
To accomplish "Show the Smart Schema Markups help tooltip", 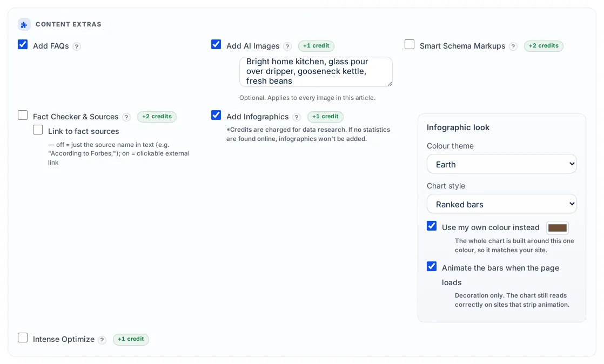I will coord(513,46).
